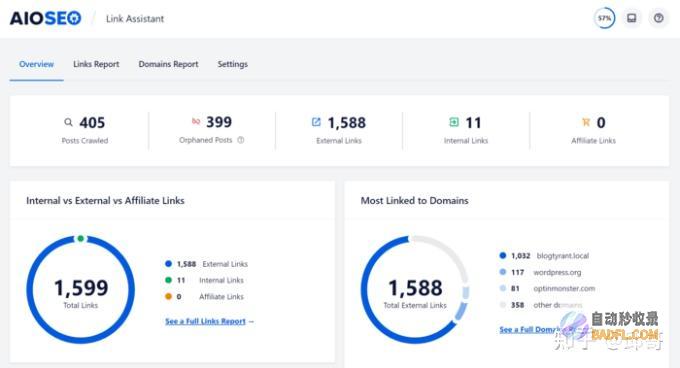
Task: Click the 358 other domains count
Action: (x=517, y=305)
